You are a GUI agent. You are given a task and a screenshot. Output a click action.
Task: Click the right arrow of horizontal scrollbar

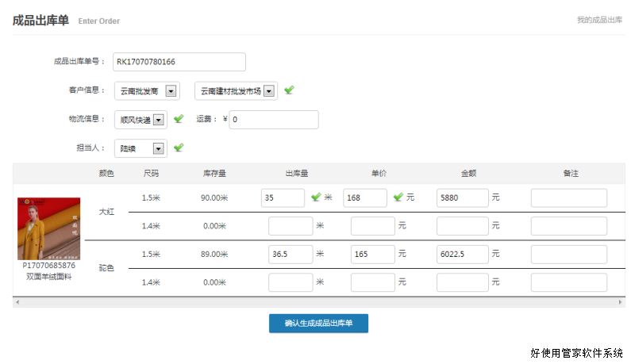tap(621, 302)
